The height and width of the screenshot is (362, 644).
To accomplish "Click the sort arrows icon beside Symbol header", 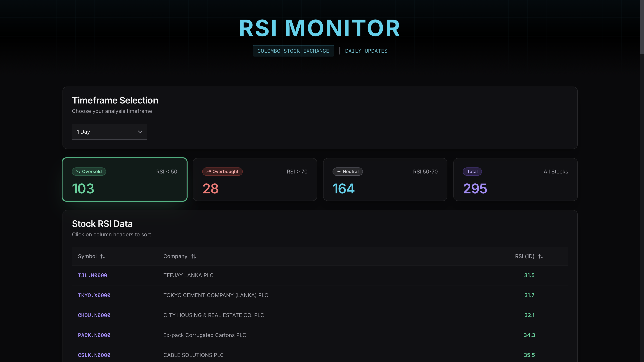I will [x=103, y=256].
